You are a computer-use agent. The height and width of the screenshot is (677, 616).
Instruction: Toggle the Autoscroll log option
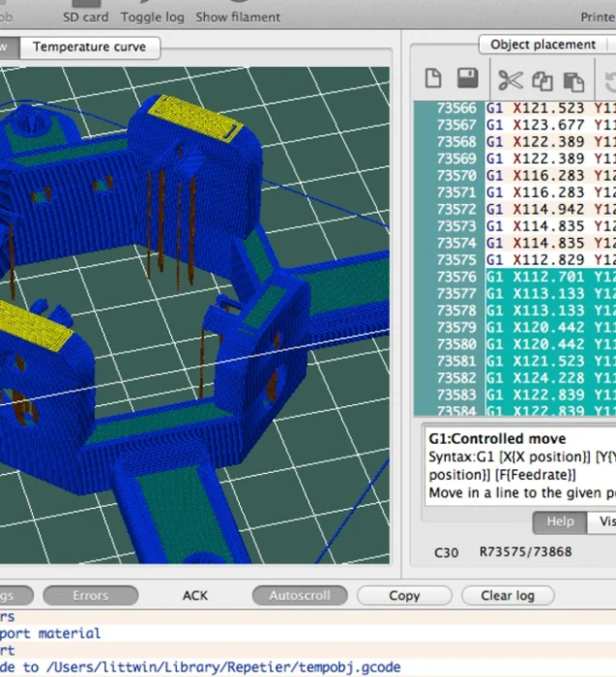[x=299, y=596]
